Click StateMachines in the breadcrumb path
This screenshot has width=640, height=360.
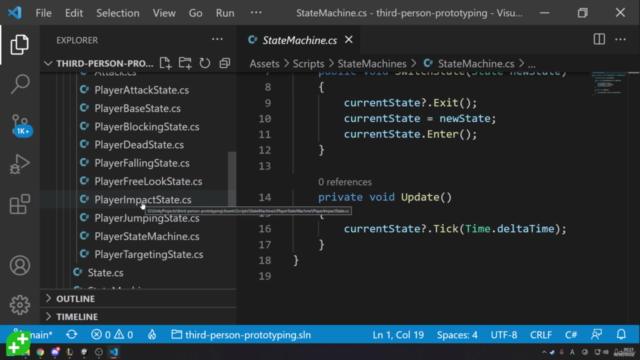[372, 64]
